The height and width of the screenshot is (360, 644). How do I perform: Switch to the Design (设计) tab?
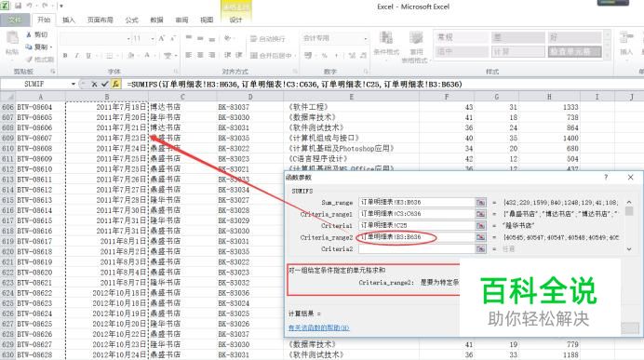tap(235, 20)
